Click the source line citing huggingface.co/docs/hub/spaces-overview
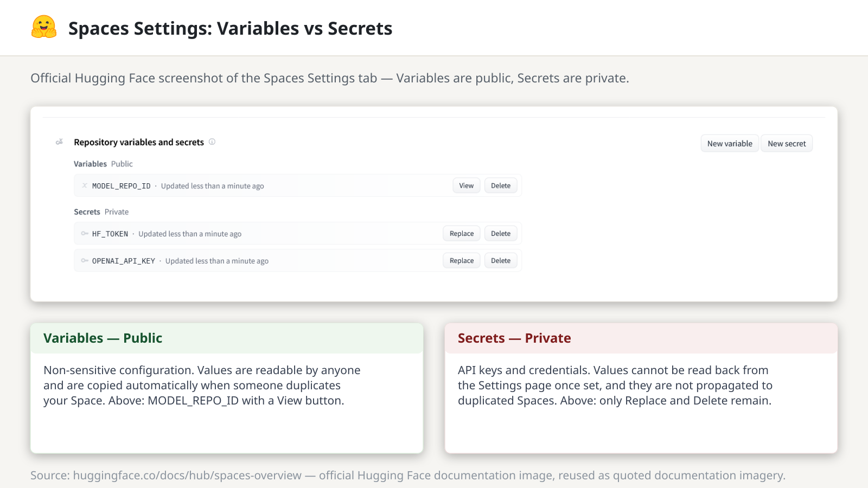This screenshot has width=868, height=488. 408,476
